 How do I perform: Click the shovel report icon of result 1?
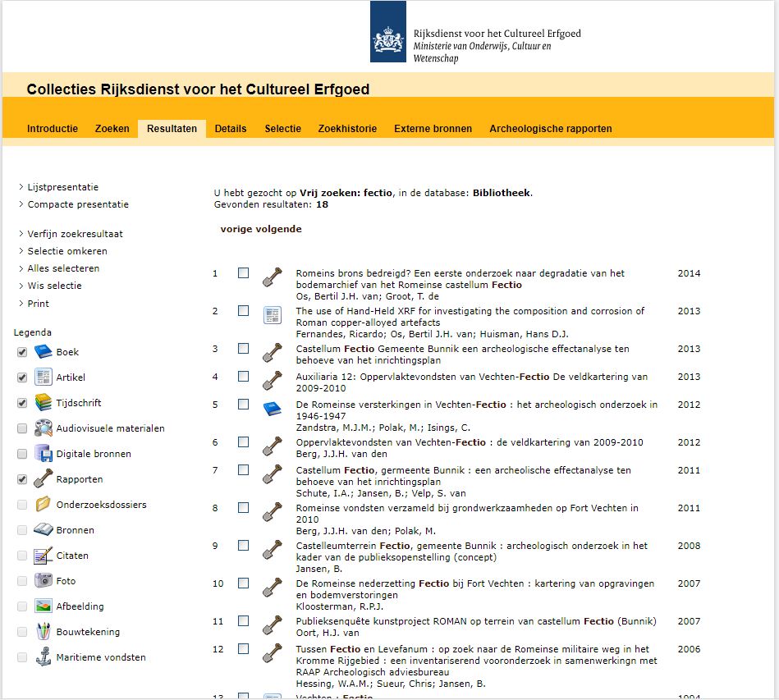272,277
